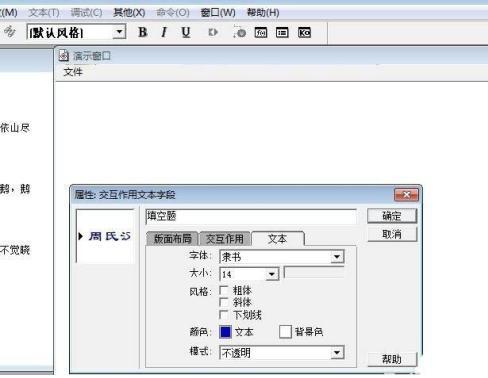
Task: Click the 不觉晓 text on left
Action: coord(15,250)
